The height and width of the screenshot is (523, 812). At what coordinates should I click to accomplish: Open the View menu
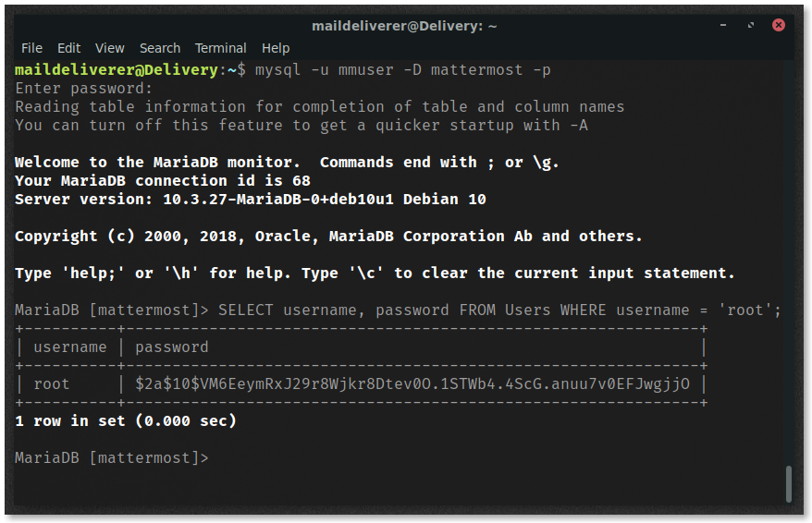110,48
